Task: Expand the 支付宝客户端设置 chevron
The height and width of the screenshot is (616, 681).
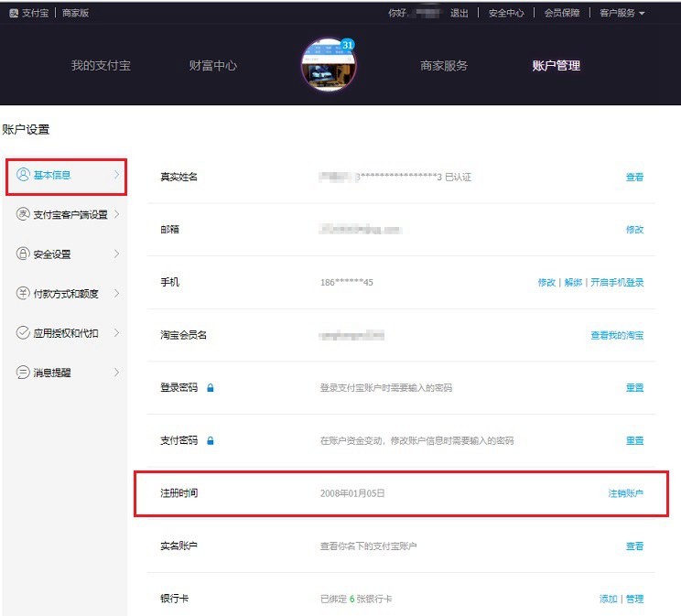Action: pyautogui.click(x=116, y=214)
